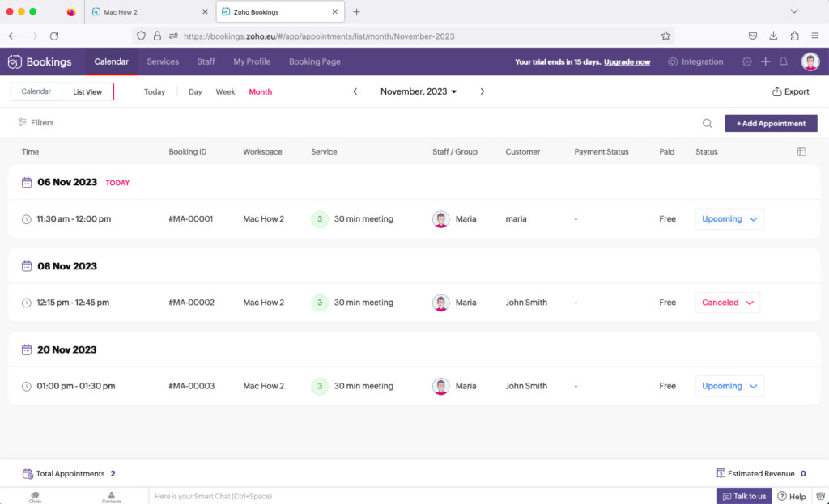Expand the November, 2023 month dropdown
Image resolution: width=829 pixels, height=504 pixels.
point(419,92)
